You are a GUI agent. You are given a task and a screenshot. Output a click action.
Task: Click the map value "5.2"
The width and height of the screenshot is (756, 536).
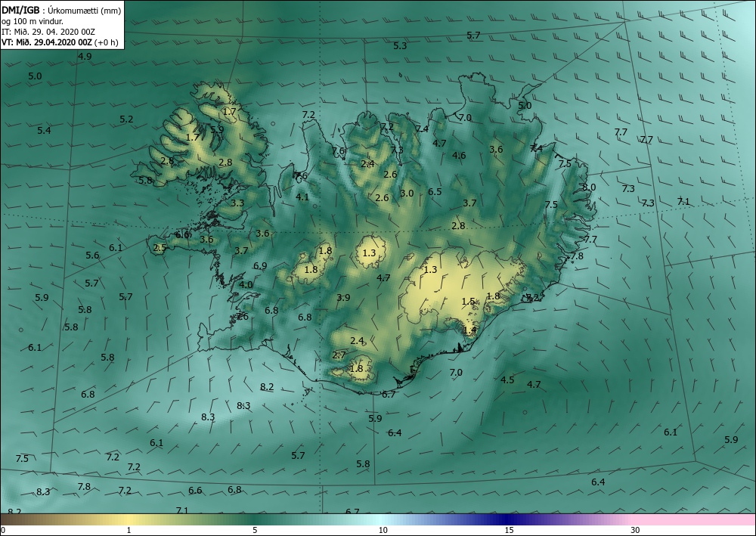click(x=126, y=119)
